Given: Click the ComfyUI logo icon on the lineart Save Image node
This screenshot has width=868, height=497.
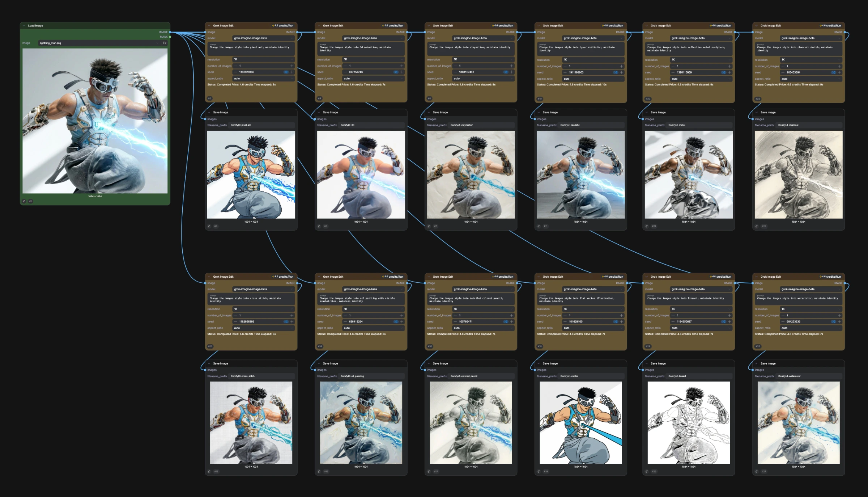Looking at the screenshot, I should coord(647,471).
